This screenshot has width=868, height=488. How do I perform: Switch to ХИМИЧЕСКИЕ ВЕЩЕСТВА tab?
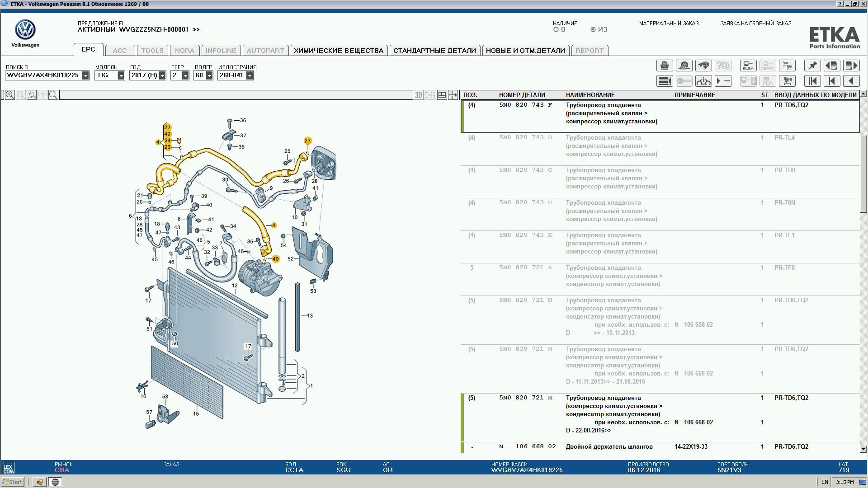point(339,51)
